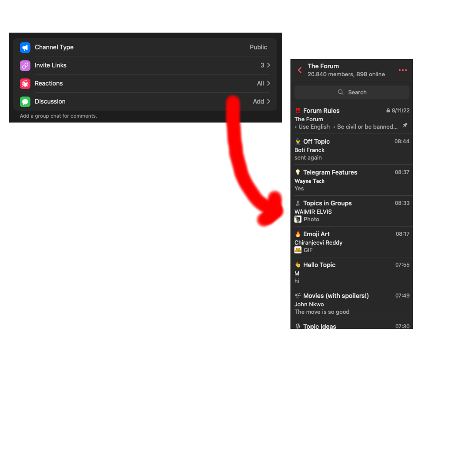The width and height of the screenshot is (476, 476).
Task: Click the pin icon on Forum Rules
Action: coord(405,125)
